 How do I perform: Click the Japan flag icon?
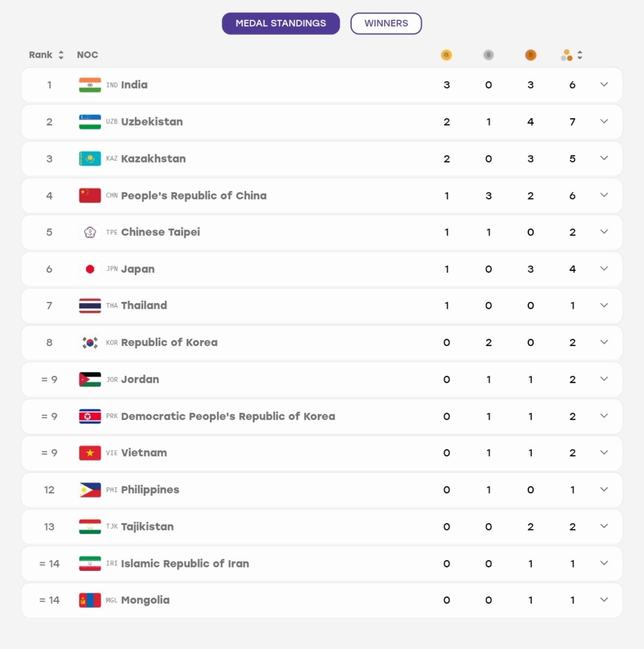click(x=90, y=269)
